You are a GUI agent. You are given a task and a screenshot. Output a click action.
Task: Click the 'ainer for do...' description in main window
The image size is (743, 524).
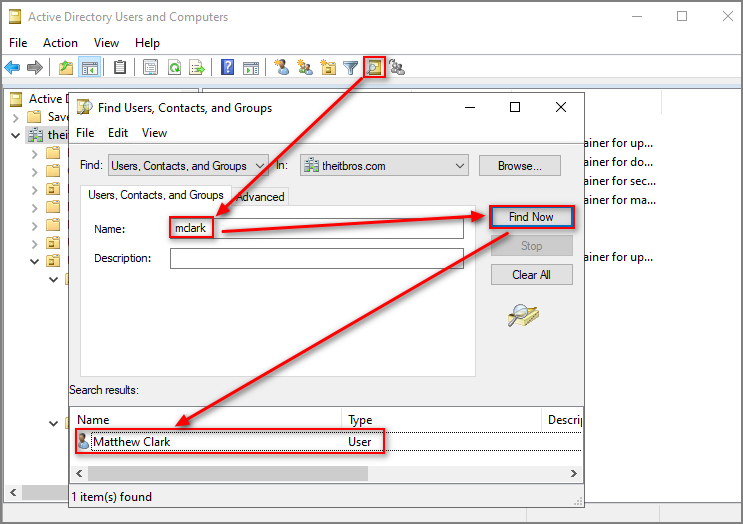[x=618, y=162]
